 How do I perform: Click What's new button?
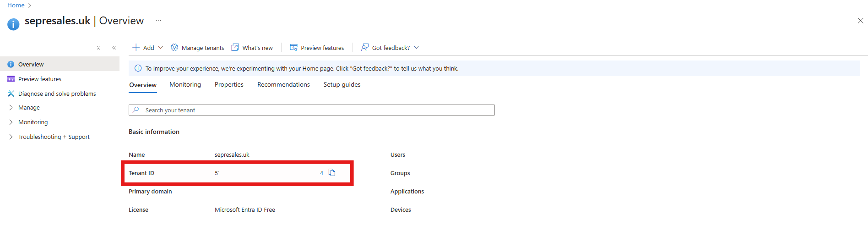[252, 48]
